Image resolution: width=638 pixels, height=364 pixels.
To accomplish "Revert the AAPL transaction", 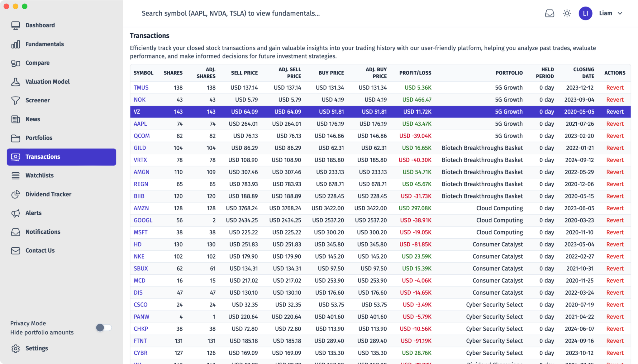I will click(x=615, y=124).
